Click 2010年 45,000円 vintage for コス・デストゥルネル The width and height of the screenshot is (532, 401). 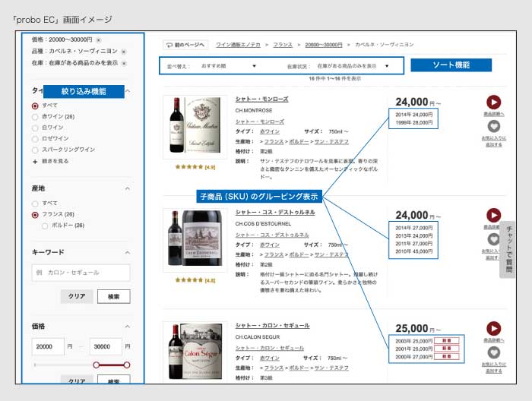pyautogui.click(x=414, y=251)
